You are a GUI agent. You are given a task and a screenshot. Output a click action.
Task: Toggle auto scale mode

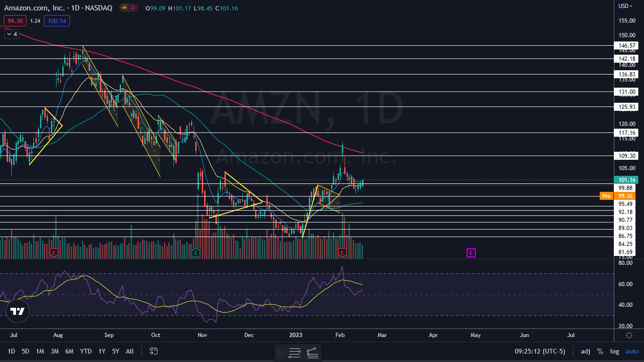point(632,351)
